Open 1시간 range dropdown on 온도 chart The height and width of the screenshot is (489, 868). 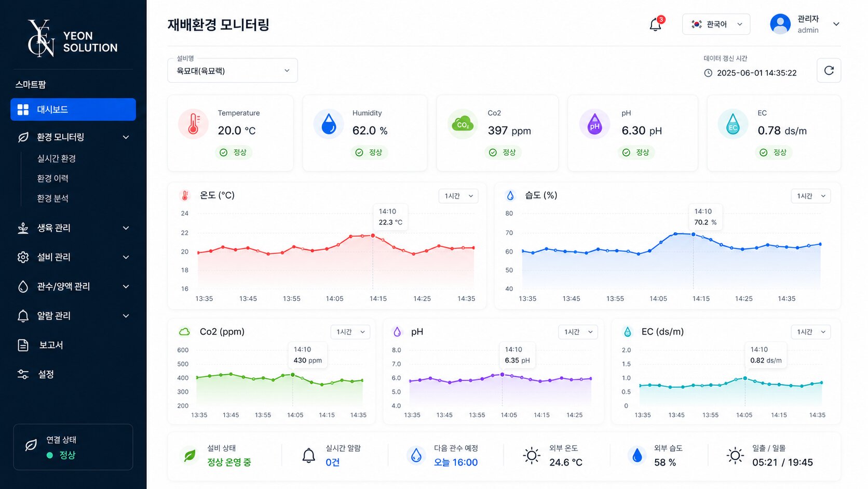point(458,196)
